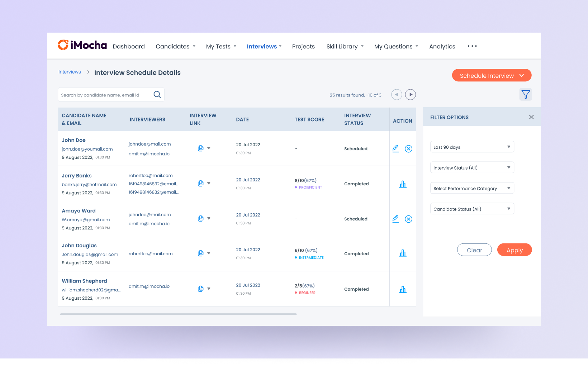Copy John Douglas' interview link
Viewport: 588px width, 366px height.
point(201,253)
